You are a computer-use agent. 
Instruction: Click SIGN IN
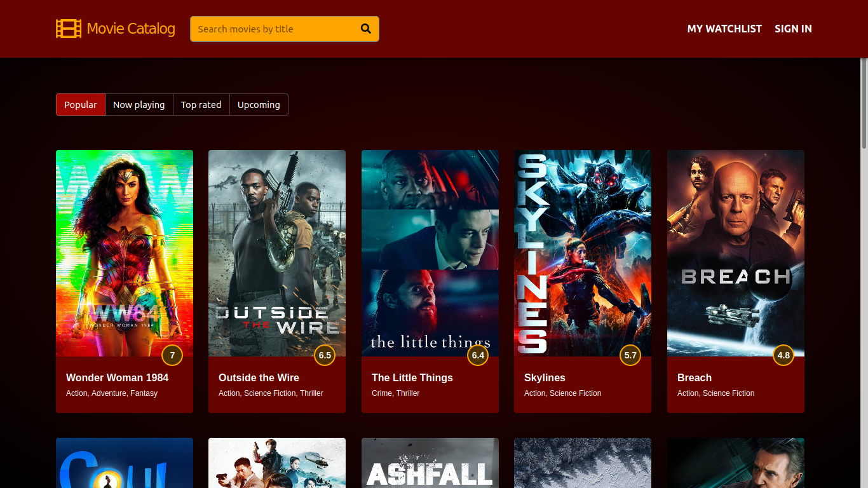click(x=793, y=29)
